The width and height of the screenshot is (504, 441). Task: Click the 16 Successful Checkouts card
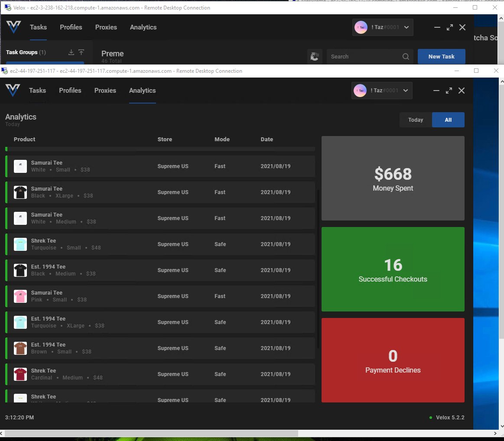[x=393, y=269]
